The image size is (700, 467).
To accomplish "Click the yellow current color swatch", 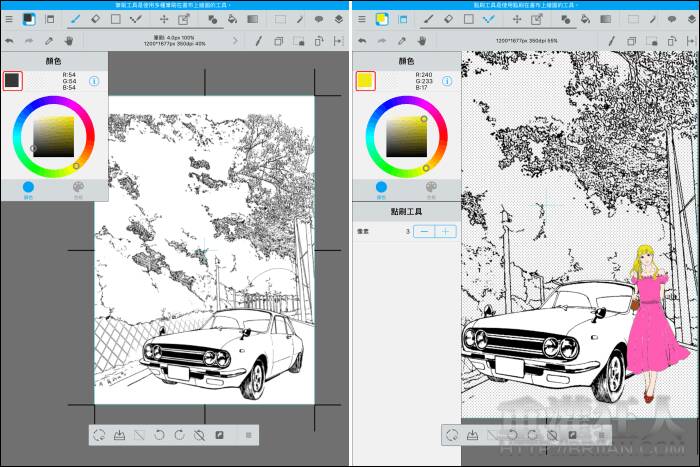I will coord(366,81).
